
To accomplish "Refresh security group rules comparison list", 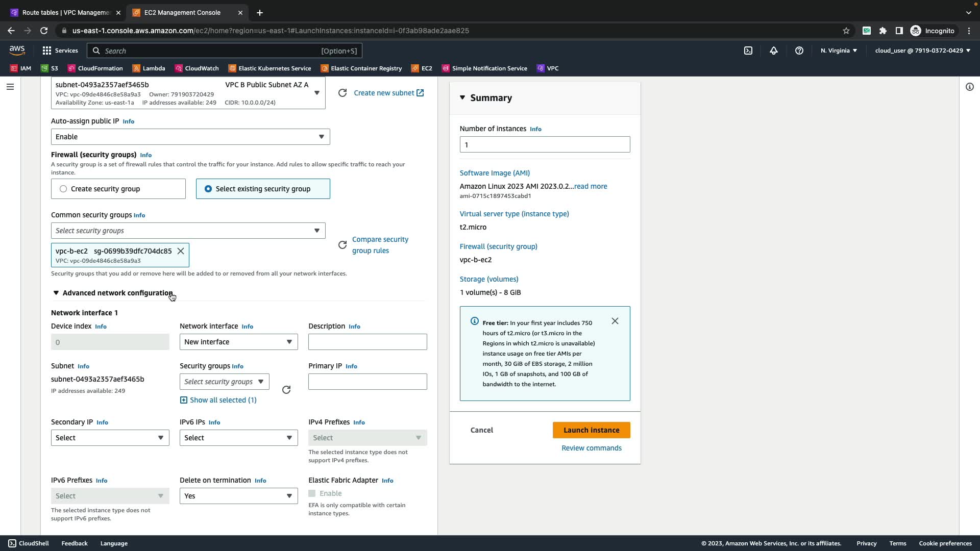I will point(342,245).
